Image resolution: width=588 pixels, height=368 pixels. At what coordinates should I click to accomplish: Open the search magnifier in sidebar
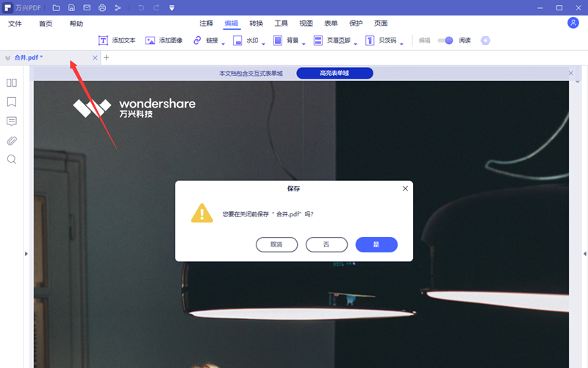click(12, 159)
